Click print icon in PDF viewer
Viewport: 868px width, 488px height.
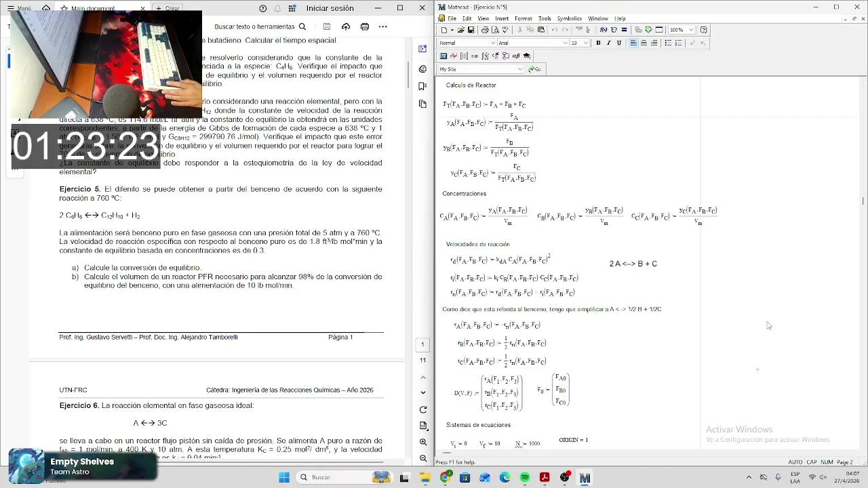click(365, 26)
